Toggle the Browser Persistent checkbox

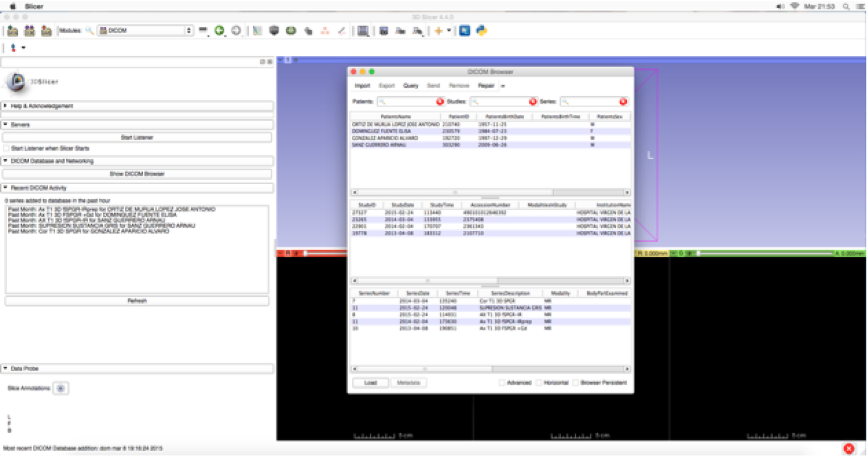(x=576, y=383)
